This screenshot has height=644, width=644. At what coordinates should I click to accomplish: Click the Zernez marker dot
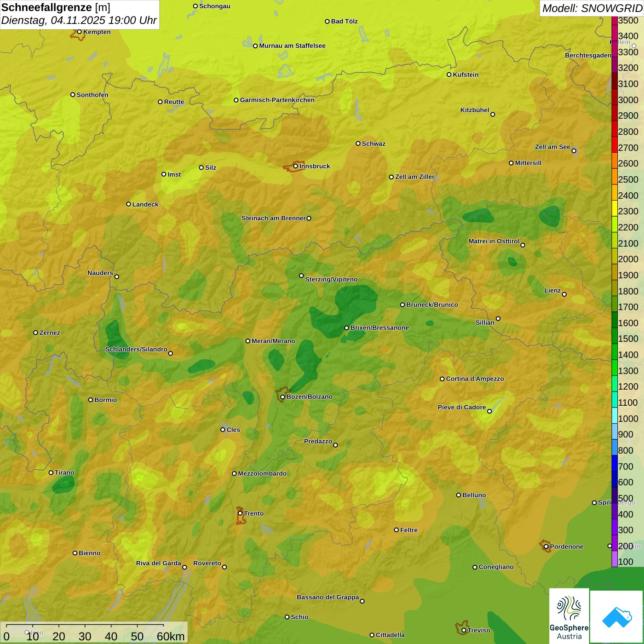point(35,333)
